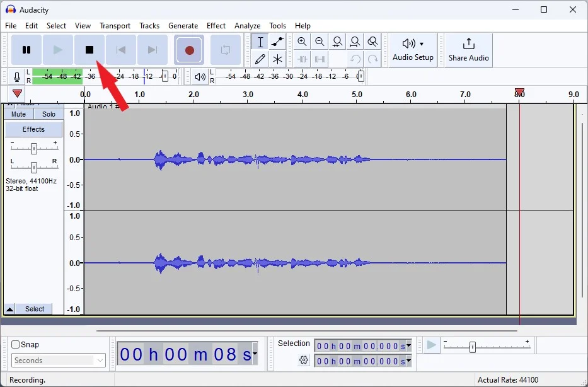Click the Zoom In magnifier icon
Screen dimensions: 588x387
click(303, 42)
